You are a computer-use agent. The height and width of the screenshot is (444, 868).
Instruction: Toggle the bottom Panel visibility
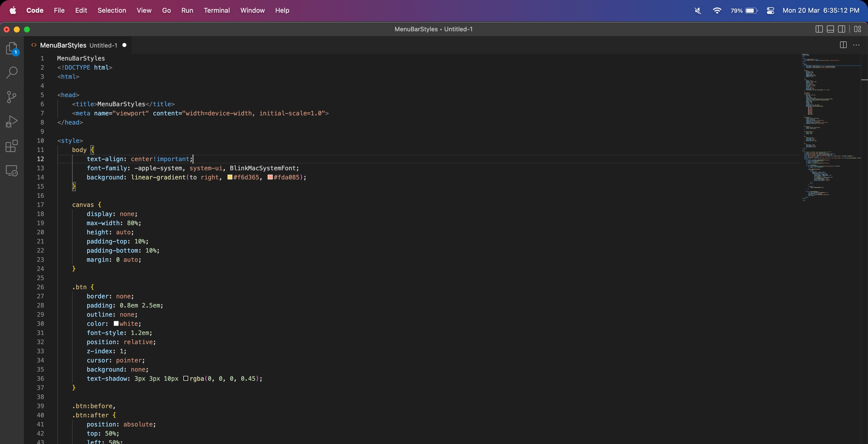point(830,29)
